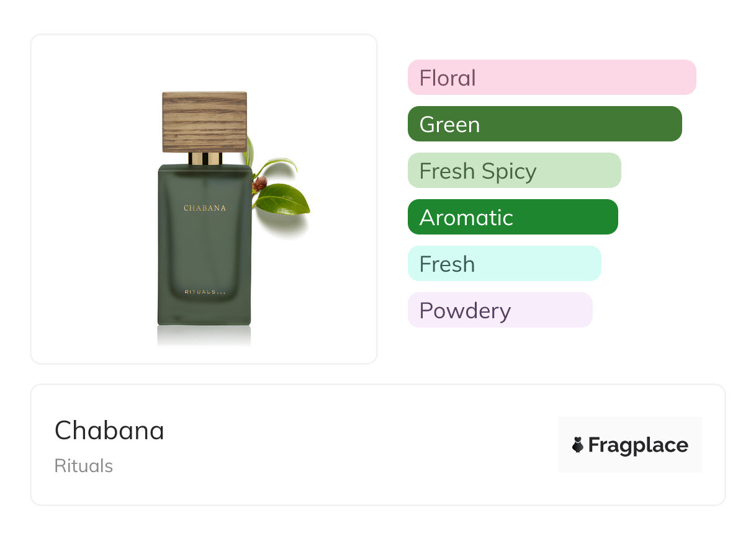The width and height of the screenshot is (756, 536).
Task: Click the mint Fresh accord bar
Action: 504,264
